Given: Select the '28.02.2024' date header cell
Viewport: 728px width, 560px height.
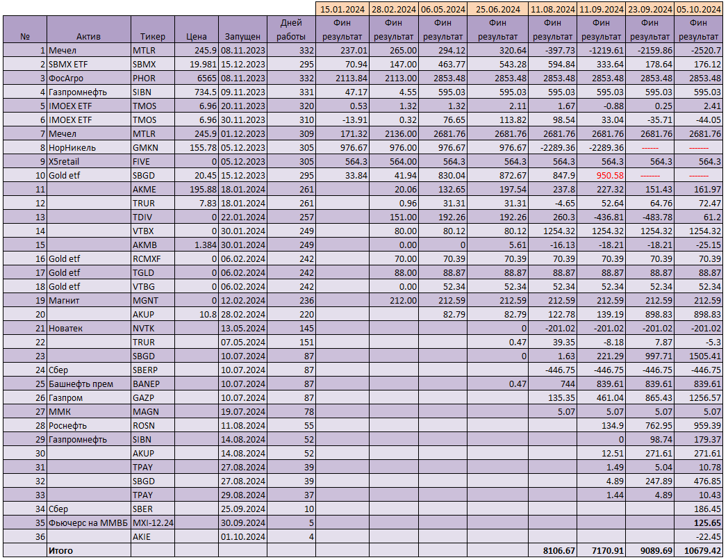Looking at the screenshot, I should click(x=394, y=9).
